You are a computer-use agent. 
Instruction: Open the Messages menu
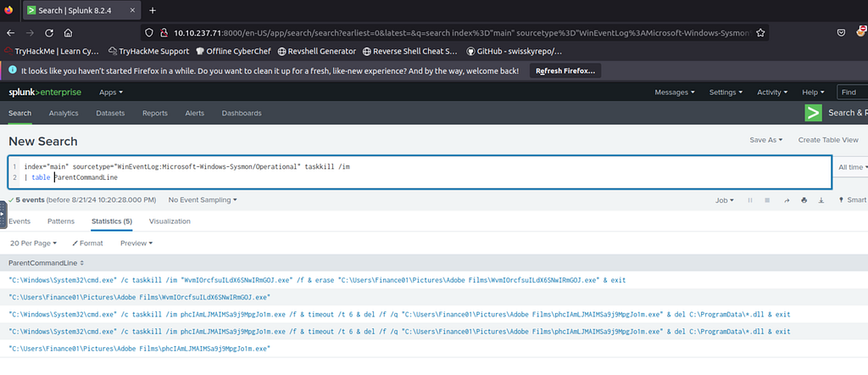(674, 92)
